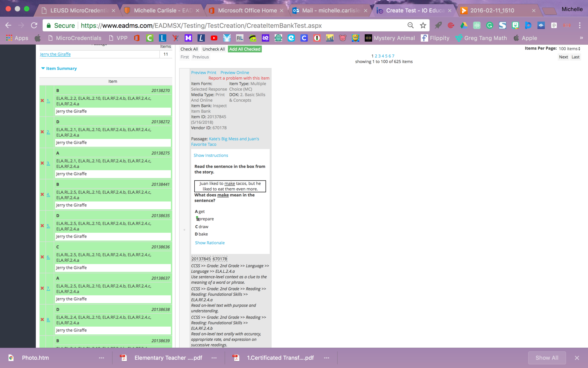Switch to the LEUSD MicroCredentials tab
The image size is (588, 368).
tap(78, 11)
